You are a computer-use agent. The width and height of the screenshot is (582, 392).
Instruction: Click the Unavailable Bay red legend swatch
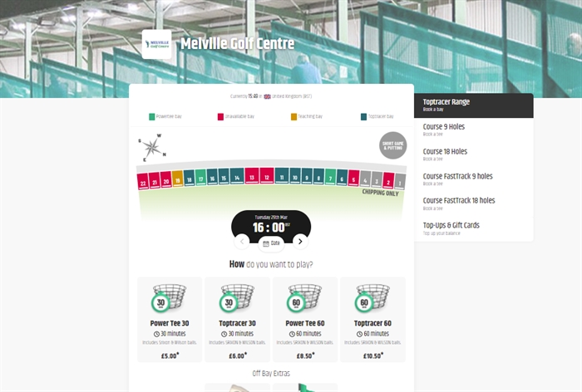click(220, 117)
